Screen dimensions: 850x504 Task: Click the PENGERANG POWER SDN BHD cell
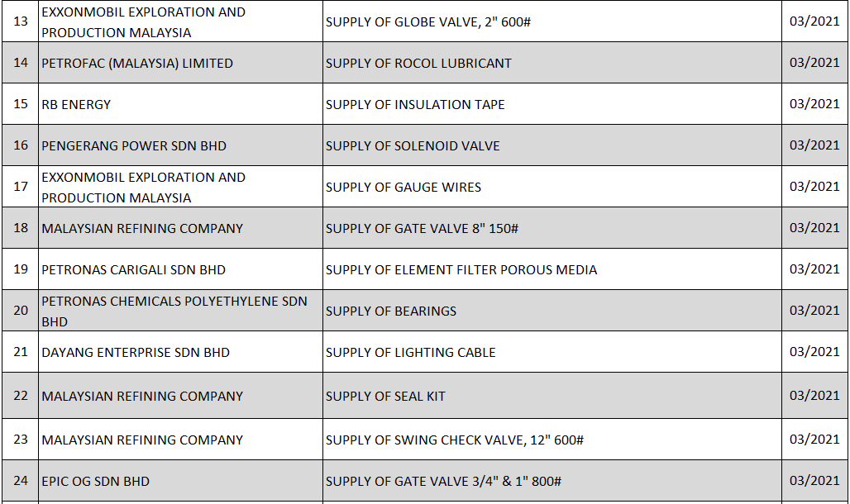134,146
